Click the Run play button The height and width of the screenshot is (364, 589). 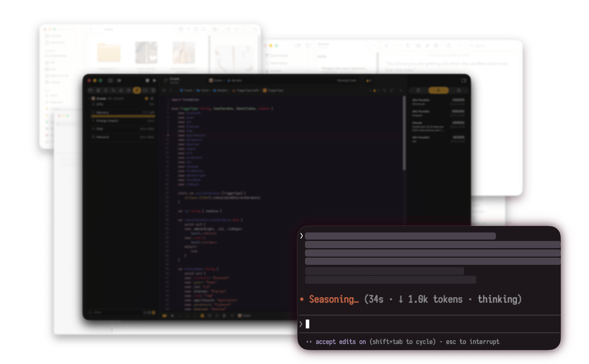point(154,80)
